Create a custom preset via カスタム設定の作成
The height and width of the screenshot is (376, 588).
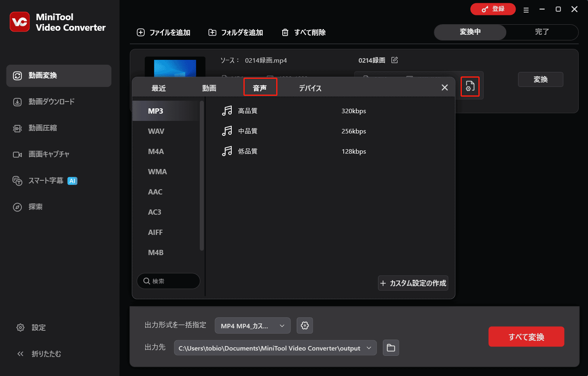click(413, 283)
